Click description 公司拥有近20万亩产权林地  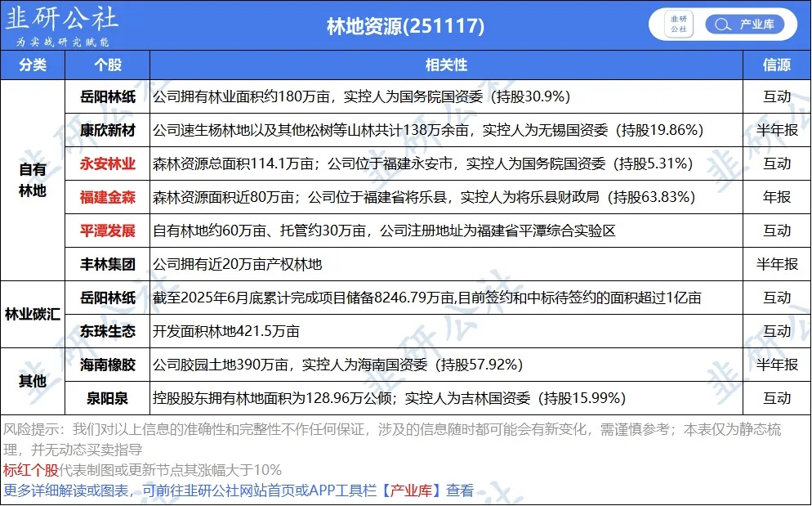click(x=238, y=264)
